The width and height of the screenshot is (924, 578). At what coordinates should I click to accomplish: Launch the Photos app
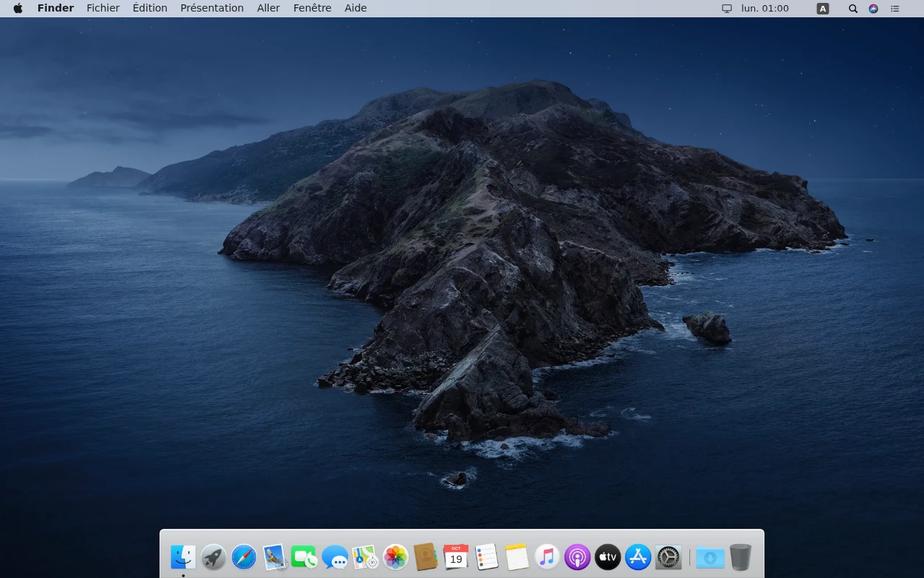(x=396, y=557)
